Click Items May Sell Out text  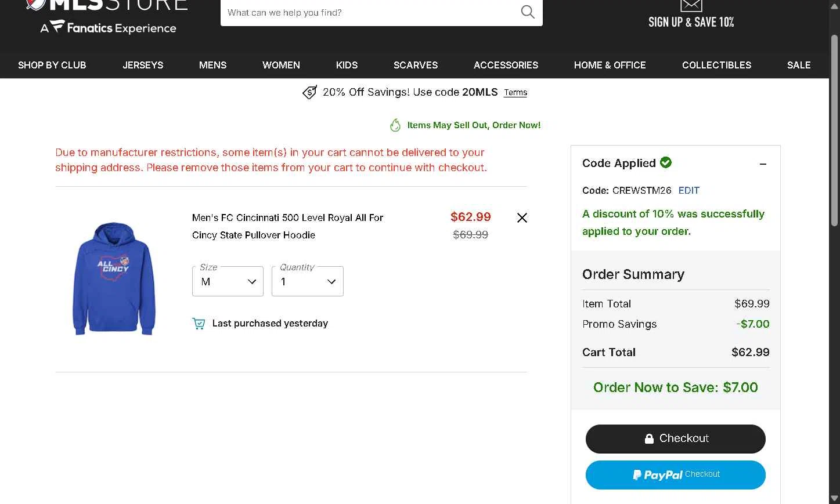(474, 125)
